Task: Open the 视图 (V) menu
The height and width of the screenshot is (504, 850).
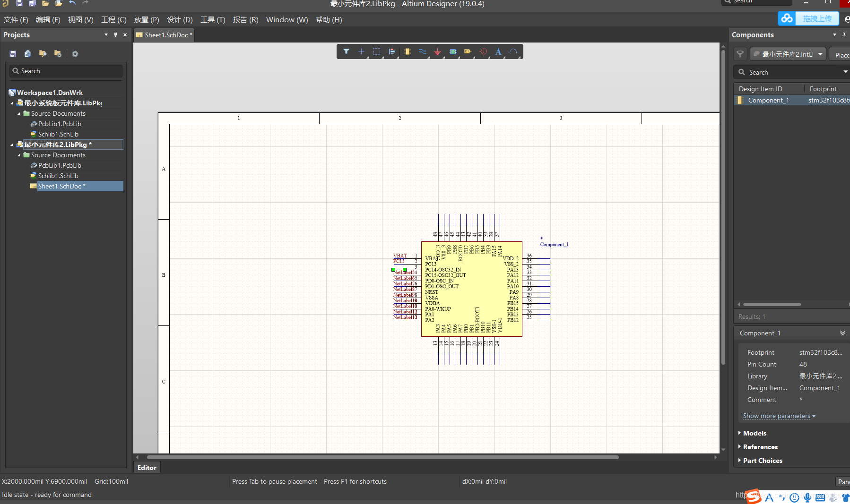Action: tap(80, 20)
